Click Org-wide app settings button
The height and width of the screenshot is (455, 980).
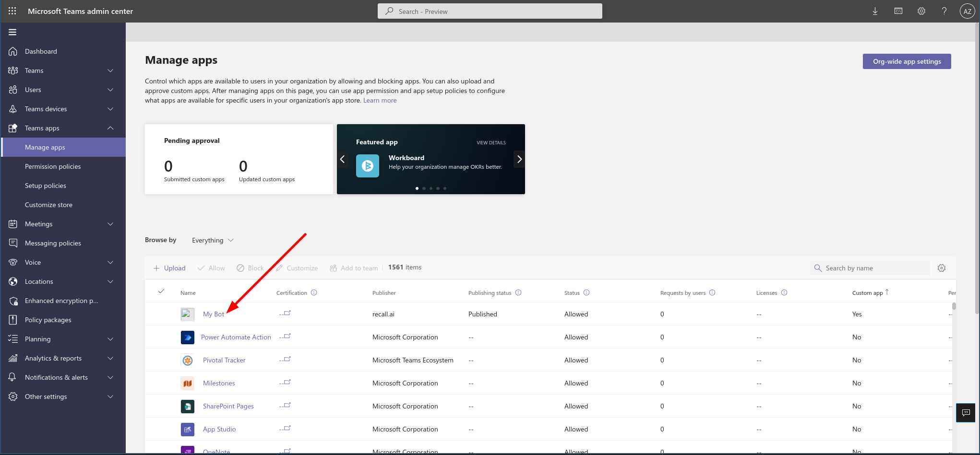(907, 61)
